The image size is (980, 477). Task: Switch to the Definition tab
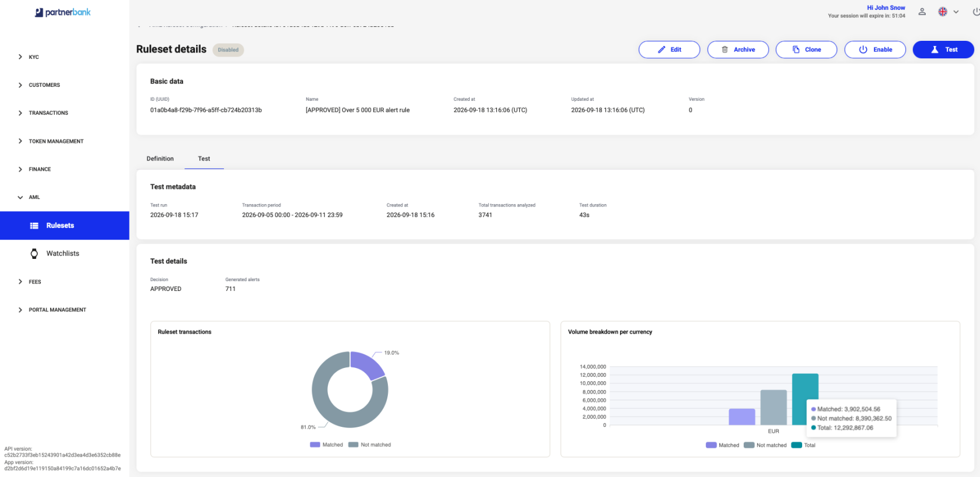tap(160, 159)
